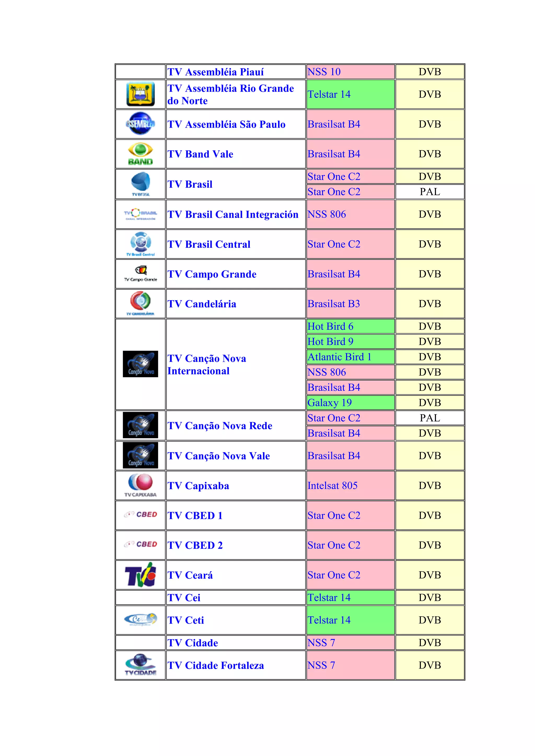Viewport: 535px width, 756px height.
Task: Open the TV Ceti link
Action: 186,620
